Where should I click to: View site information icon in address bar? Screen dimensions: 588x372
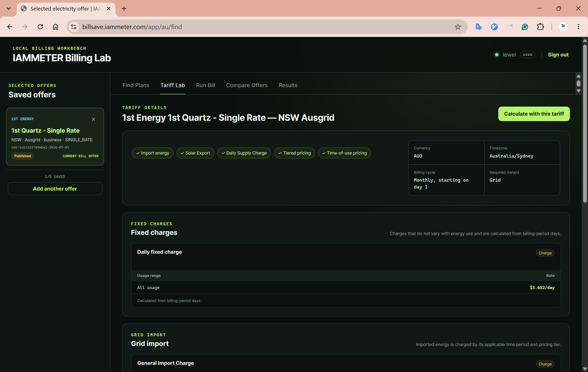click(x=73, y=27)
